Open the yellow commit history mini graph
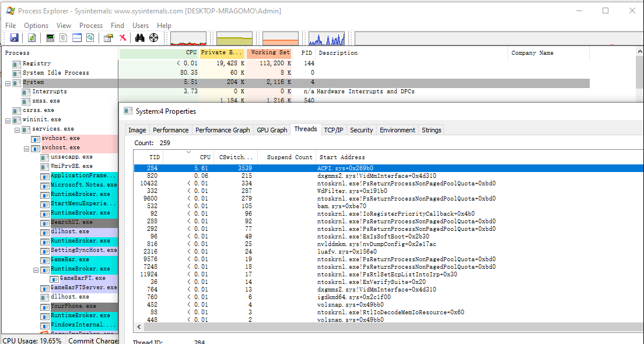Viewport: 644px width, 344px height. coord(235,38)
